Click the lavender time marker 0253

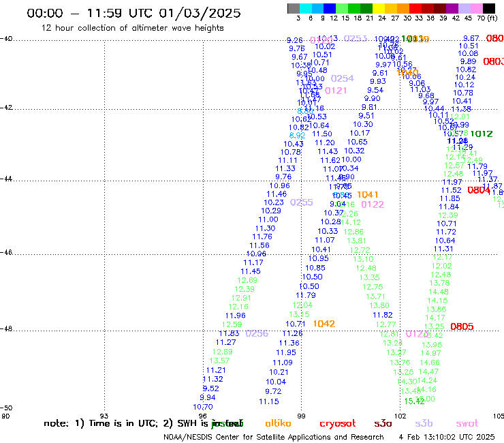356,39
